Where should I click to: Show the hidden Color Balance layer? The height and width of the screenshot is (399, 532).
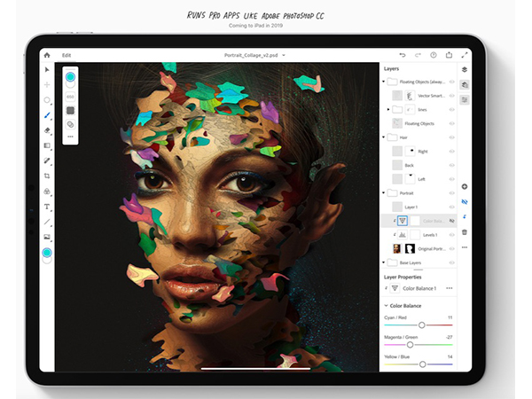(451, 221)
